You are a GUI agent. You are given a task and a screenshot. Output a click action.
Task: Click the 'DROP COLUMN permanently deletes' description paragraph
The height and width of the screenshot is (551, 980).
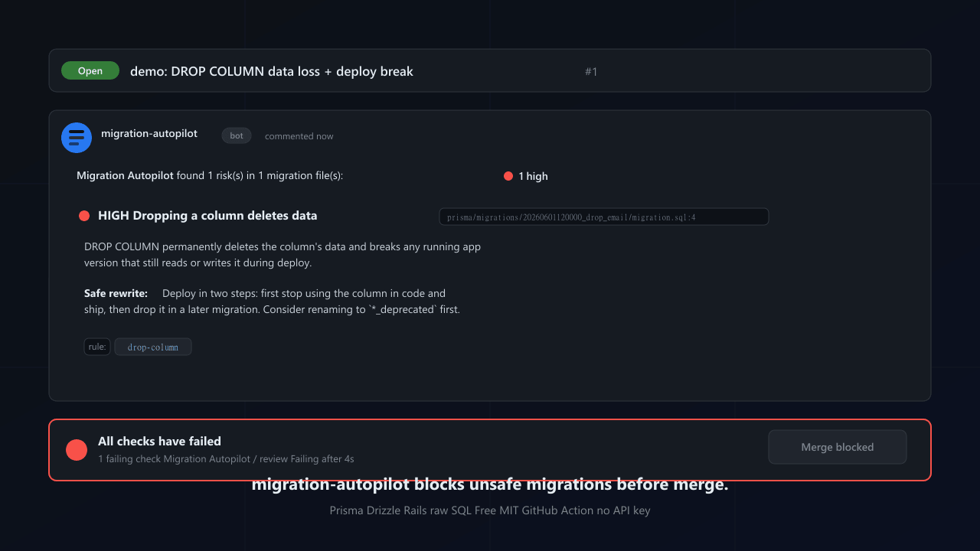283,255
